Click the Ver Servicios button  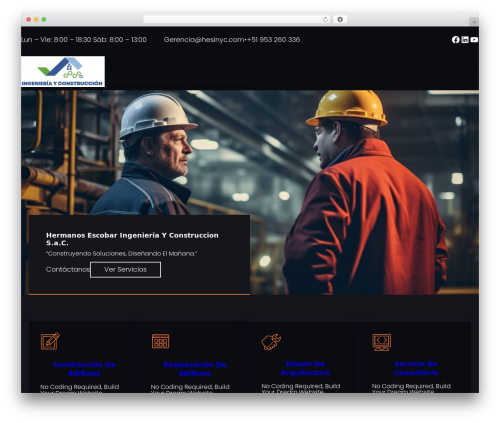pyautogui.click(x=125, y=270)
